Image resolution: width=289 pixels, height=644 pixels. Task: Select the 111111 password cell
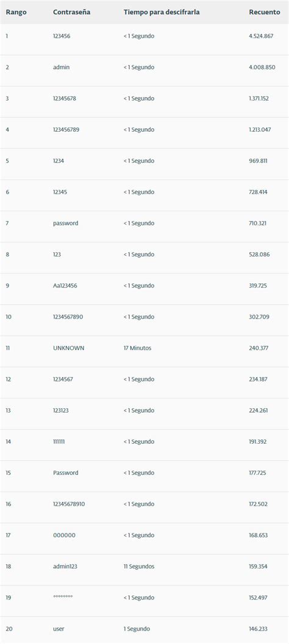[59, 441]
